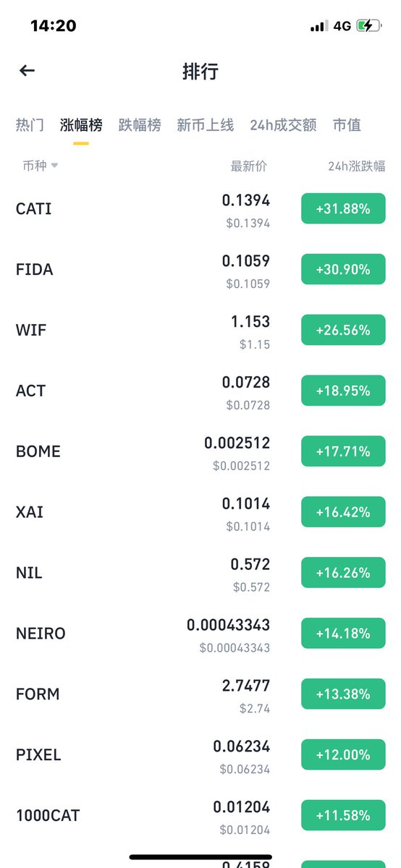The height and width of the screenshot is (868, 401).
Task: Tap NEIRO +14.18% green badge
Action: [343, 634]
